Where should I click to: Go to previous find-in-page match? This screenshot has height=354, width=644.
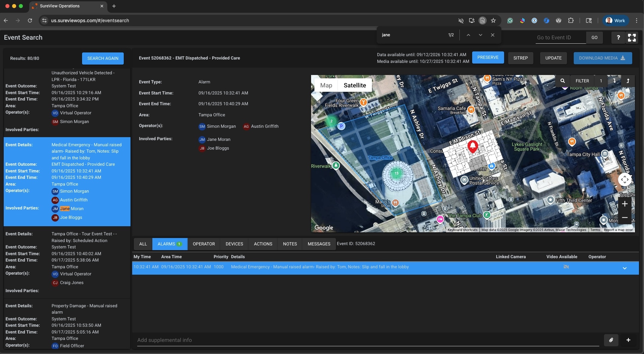pyautogui.click(x=468, y=35)
